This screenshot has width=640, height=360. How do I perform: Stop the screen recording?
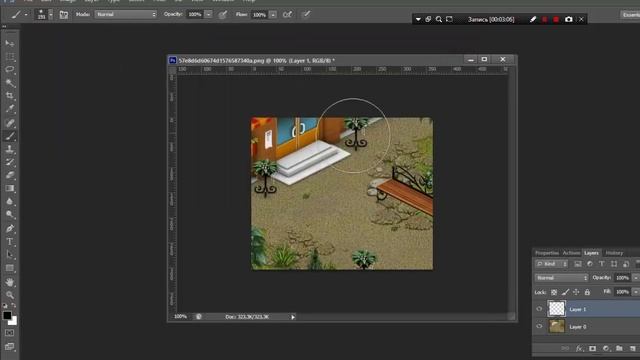(x=556, y=19)
